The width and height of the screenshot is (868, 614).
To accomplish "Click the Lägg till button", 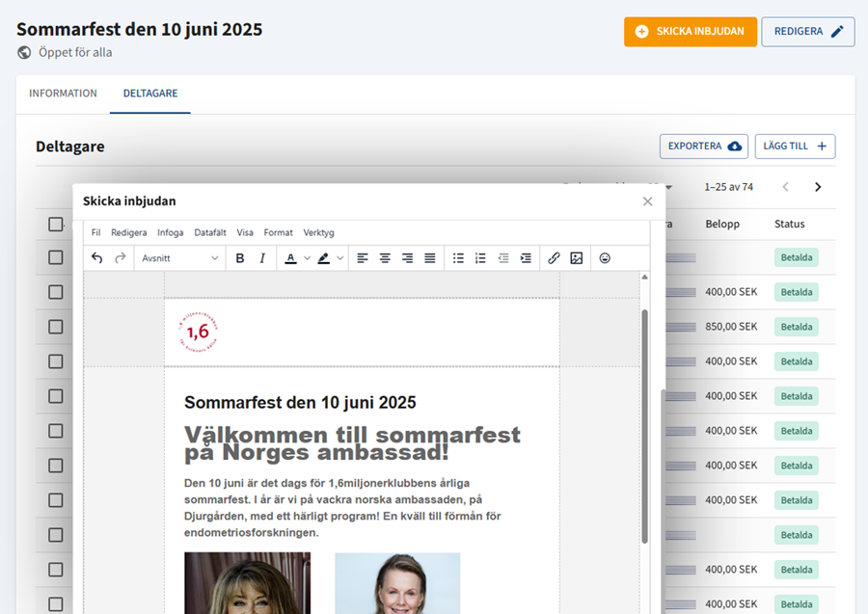I will coord(795,147).
